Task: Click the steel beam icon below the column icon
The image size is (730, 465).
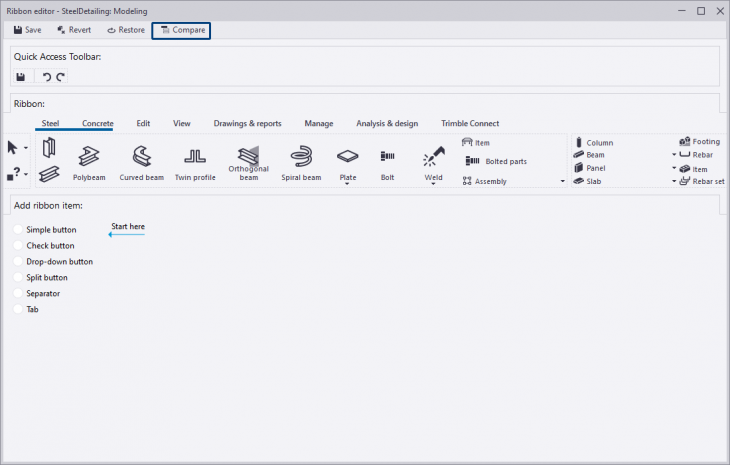Action: [49, 174]
